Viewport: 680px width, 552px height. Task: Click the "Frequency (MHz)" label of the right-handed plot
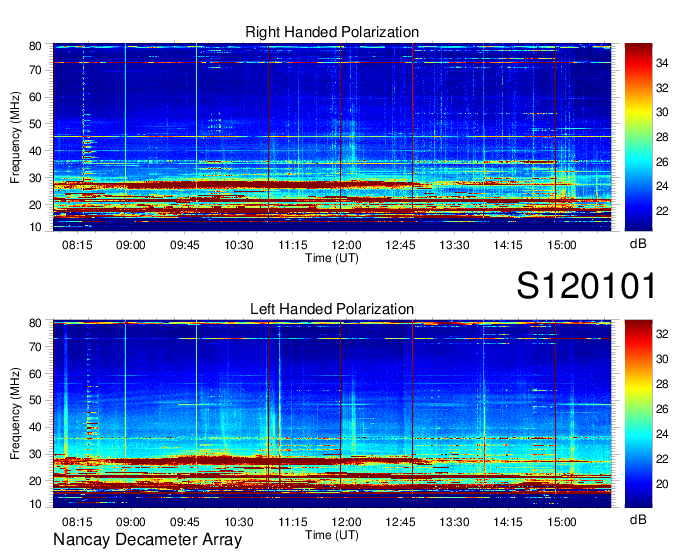click(x=15, y=137)
